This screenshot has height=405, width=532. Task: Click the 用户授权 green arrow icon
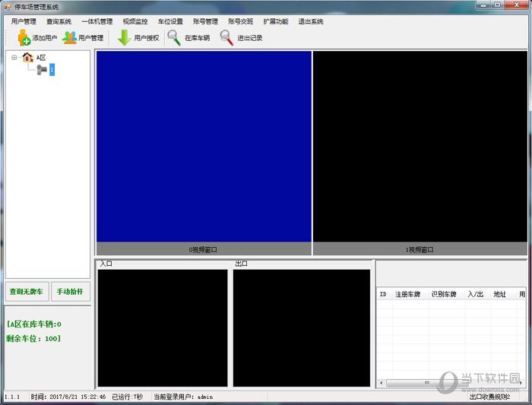(x=124, y=37)
